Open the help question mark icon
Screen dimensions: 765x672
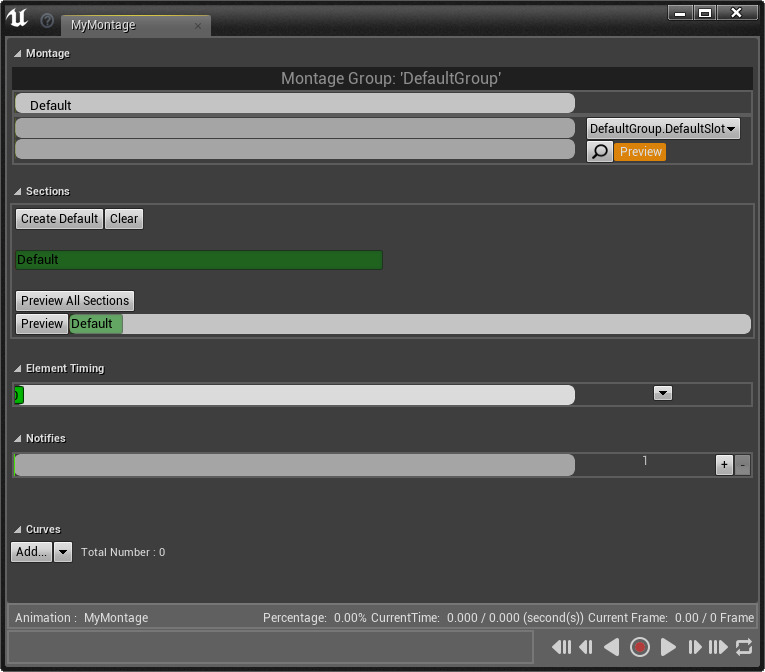[47, 20]
